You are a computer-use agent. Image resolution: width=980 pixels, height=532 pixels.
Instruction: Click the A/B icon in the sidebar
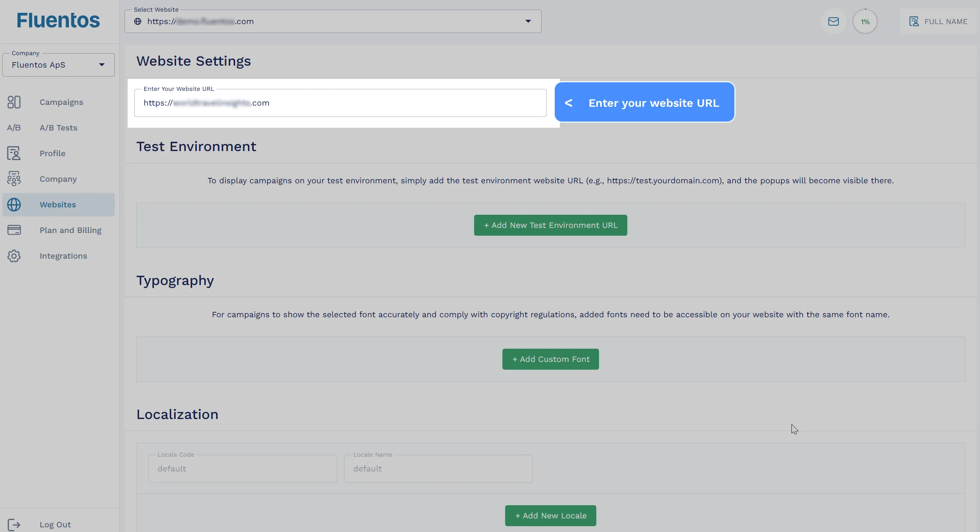[14, 128]
